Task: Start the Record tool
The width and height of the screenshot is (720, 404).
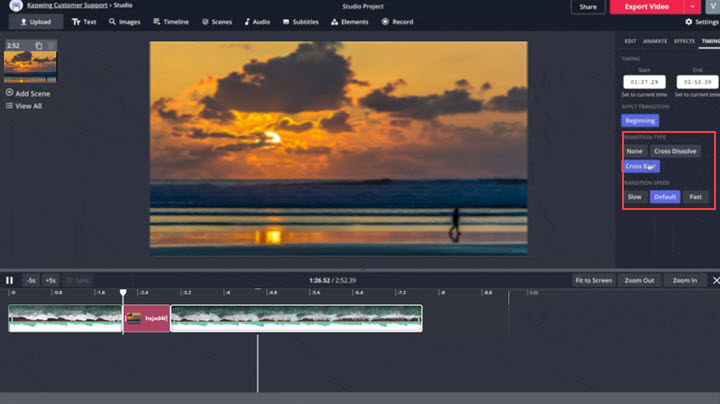Action: coord(397,21)
